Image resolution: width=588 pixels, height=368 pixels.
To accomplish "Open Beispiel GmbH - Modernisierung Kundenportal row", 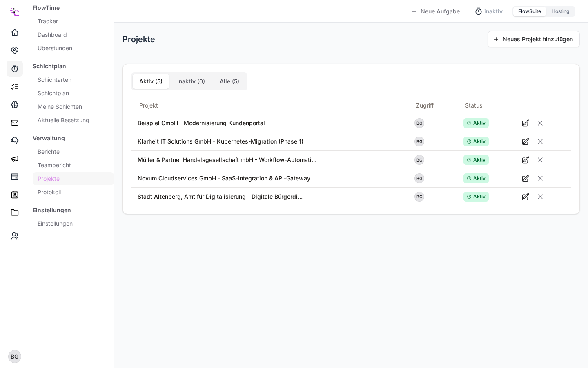I will pos(351,123).
